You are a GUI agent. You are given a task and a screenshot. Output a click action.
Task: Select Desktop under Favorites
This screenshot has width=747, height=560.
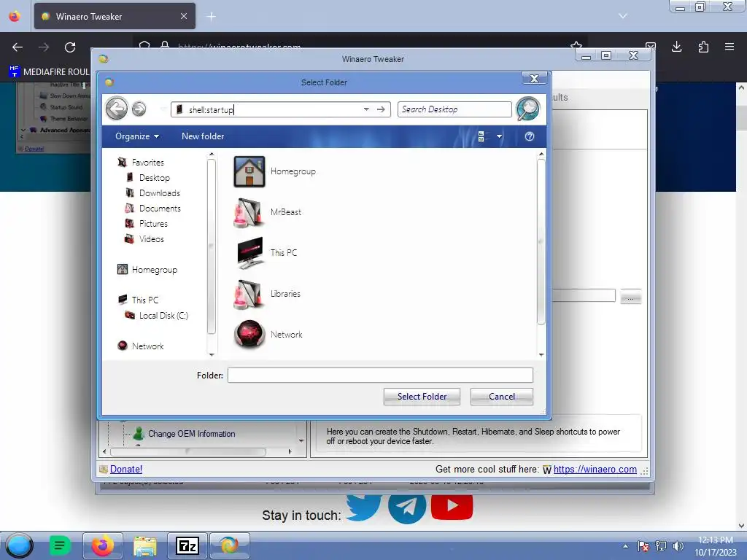click(155, 178)
